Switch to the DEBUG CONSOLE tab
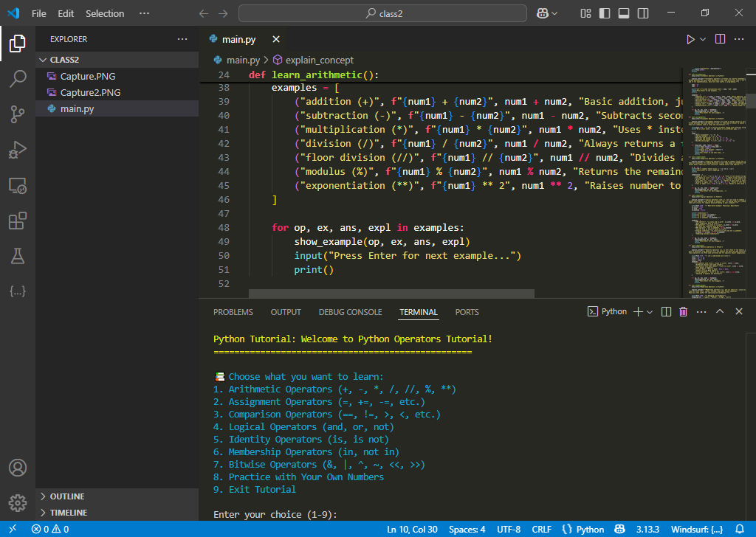Screen dimensions: 756x537 350,312
